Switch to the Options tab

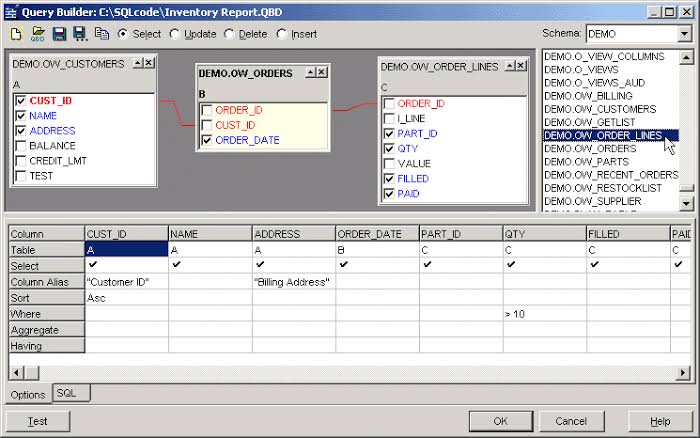click(x=29, y=395)
